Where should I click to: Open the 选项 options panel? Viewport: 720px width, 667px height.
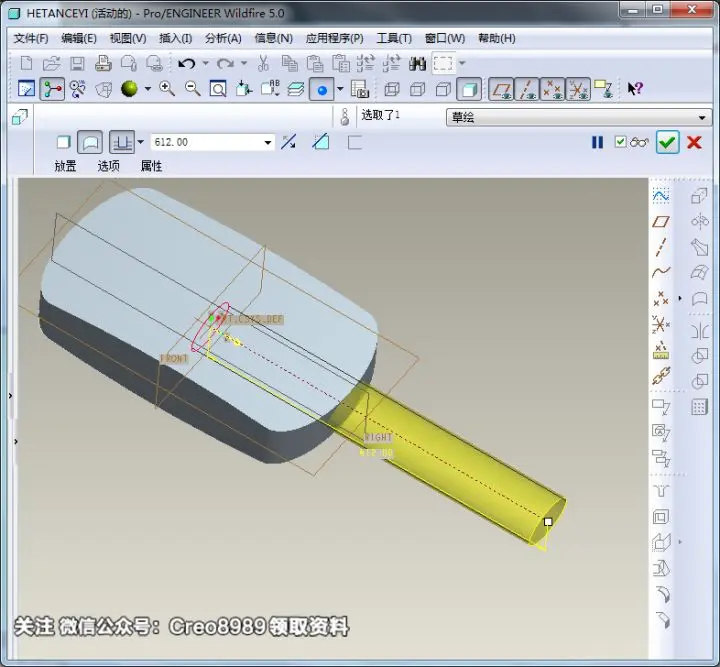(108, 166)
